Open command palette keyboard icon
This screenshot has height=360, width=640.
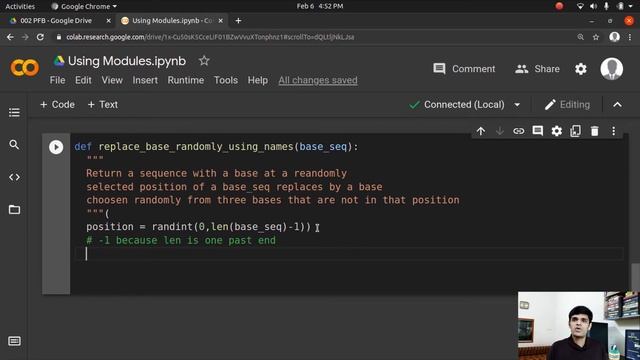pos(14,341)
